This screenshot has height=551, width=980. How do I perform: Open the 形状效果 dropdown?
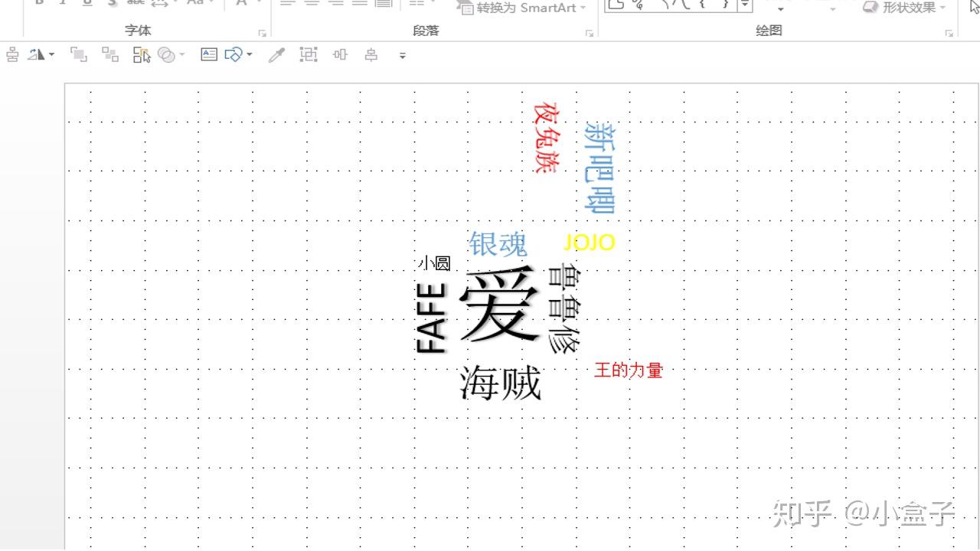904,8
